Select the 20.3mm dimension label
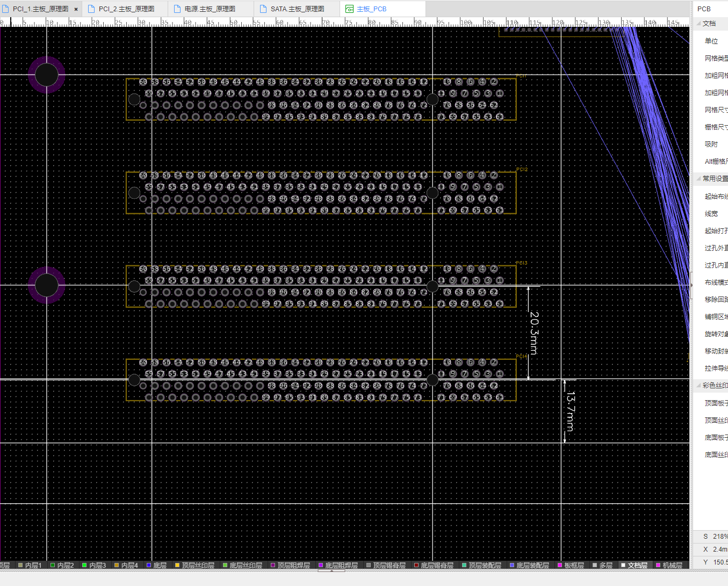This screenshot has width=728, height=586. [534, 332]
